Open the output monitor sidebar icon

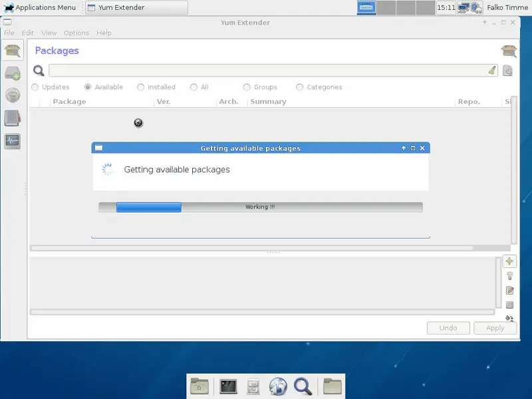13,141
